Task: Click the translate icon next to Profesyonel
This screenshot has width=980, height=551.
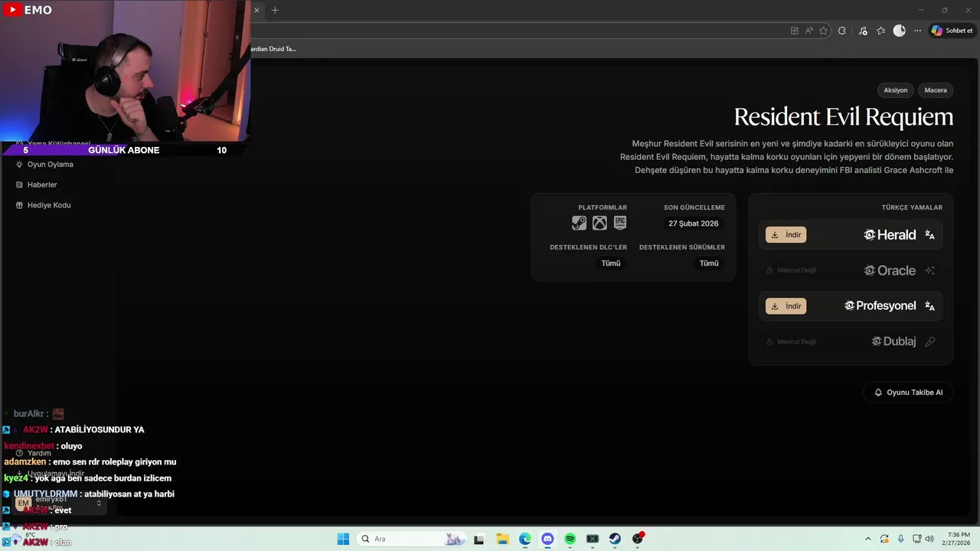Action: 929,306
